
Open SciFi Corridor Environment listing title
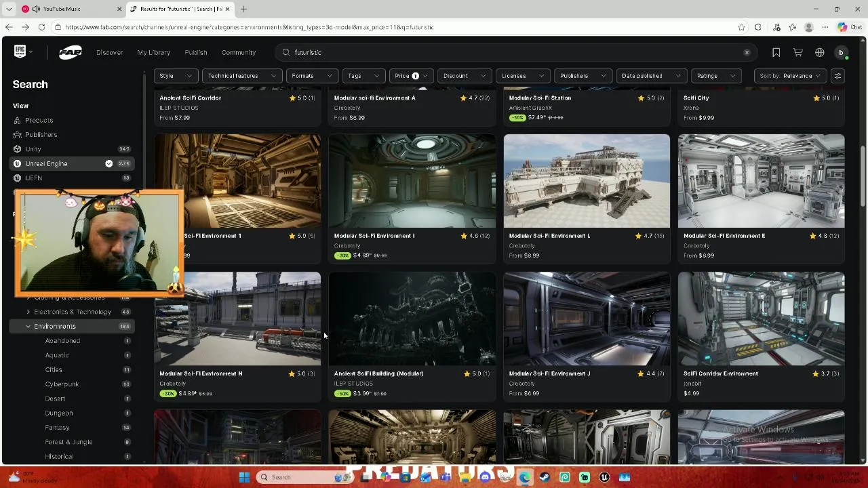721,373
